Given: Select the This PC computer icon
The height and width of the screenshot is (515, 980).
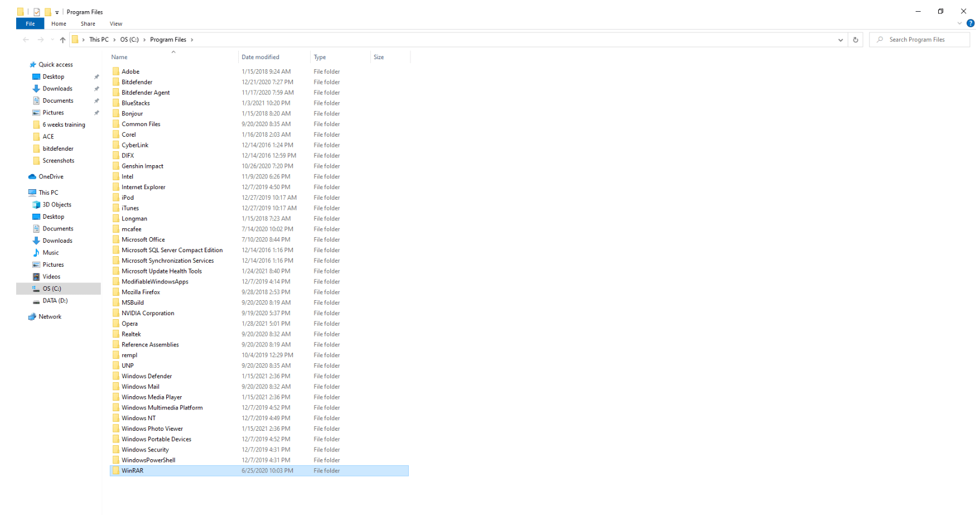Looking at the screenshot, I should click(x=32, y=192).
